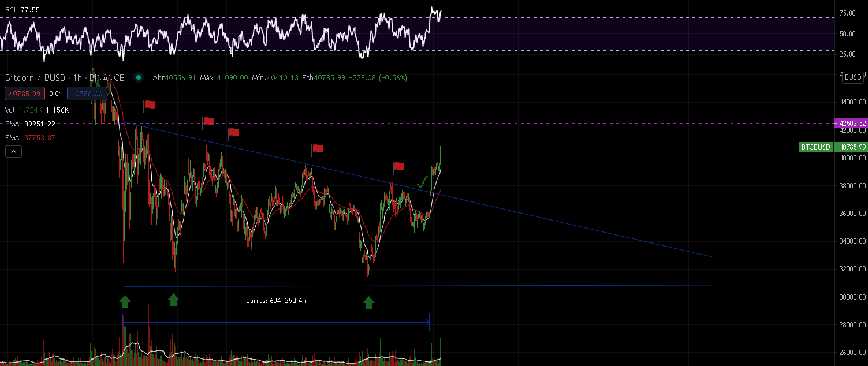
Task: Select the third red flag from the left
Action: tap(233, 133)
